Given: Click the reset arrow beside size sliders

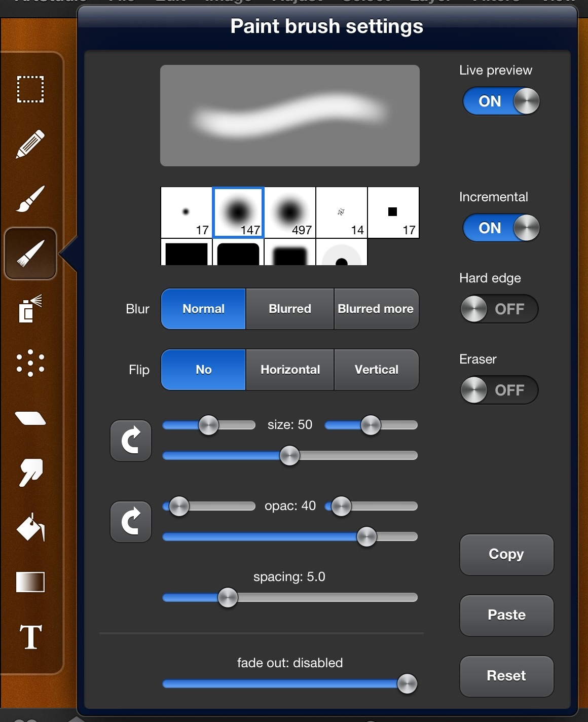Looking at the screenshot, I should tap(131, 441).
